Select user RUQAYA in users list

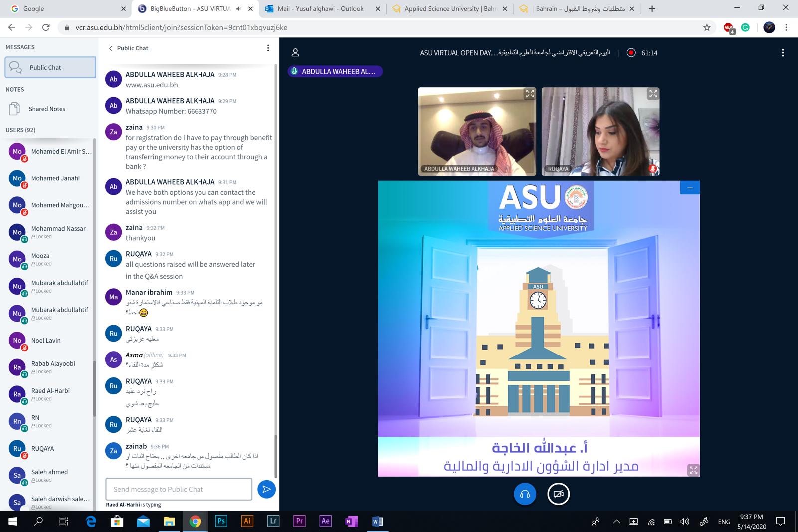50,449
